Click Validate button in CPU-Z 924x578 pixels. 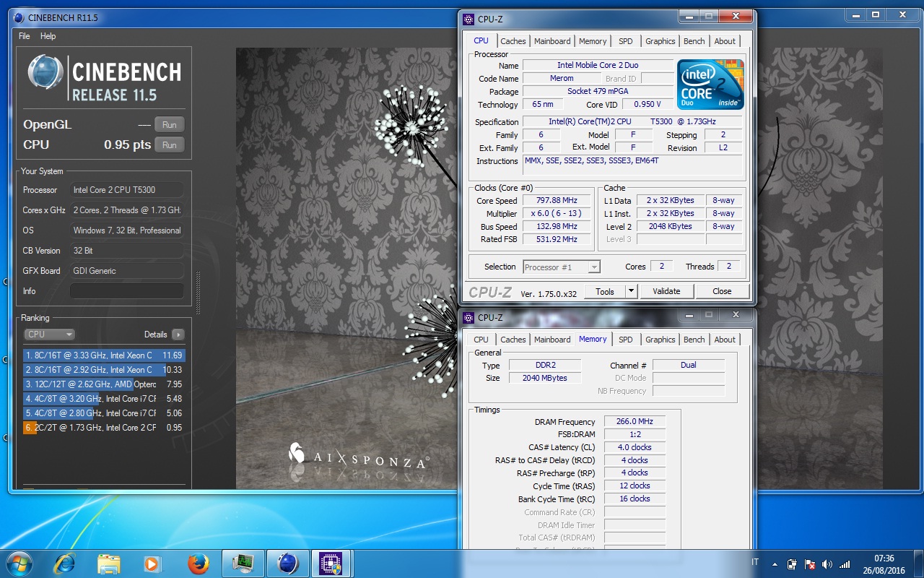tap(666, 291)
